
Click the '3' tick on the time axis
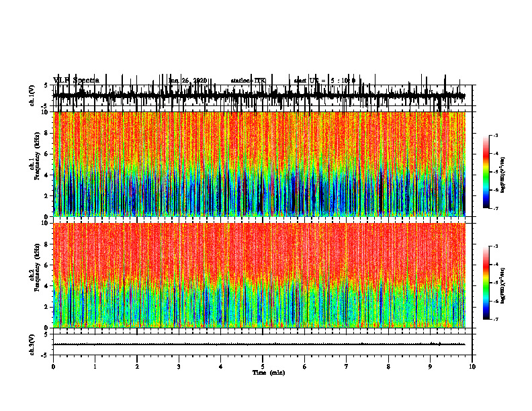tap(179, 367)
